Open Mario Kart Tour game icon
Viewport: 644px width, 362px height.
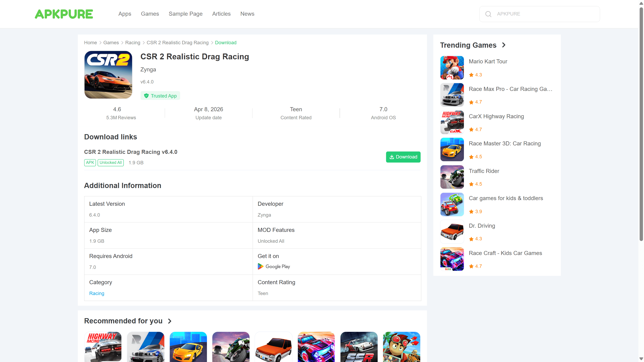452,68
